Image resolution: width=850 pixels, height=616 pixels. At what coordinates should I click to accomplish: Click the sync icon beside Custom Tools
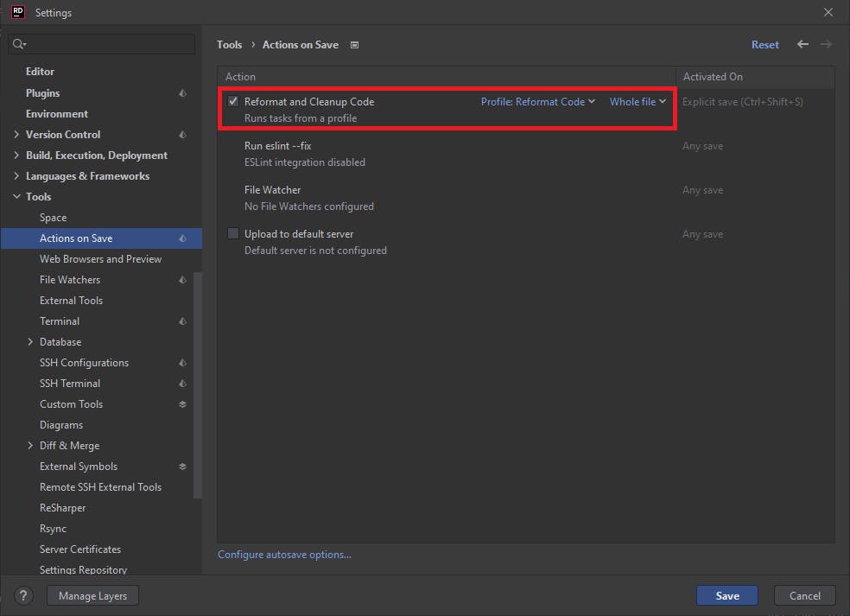pos(181,403)
